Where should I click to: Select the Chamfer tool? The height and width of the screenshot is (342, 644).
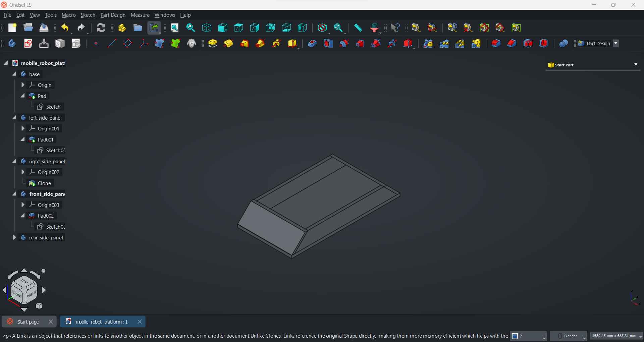pyautogui.click(x=512, y=44)
